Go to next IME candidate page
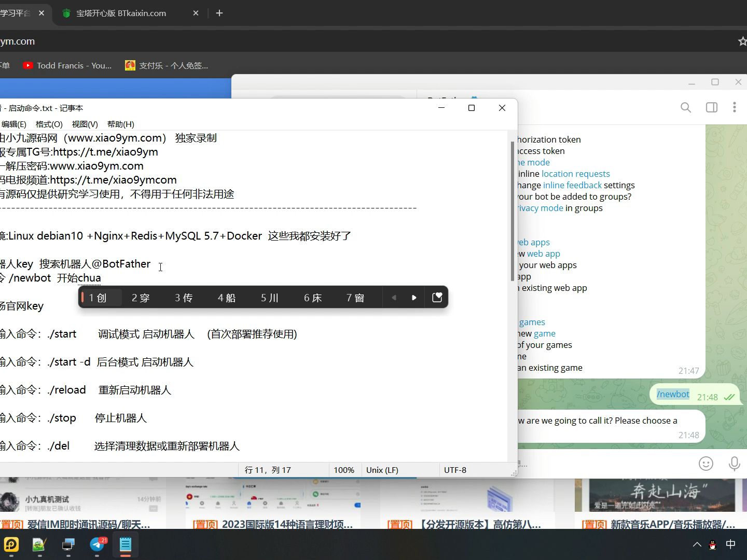The height and width of the screenshot is (560, 747). tap(414, 298)
